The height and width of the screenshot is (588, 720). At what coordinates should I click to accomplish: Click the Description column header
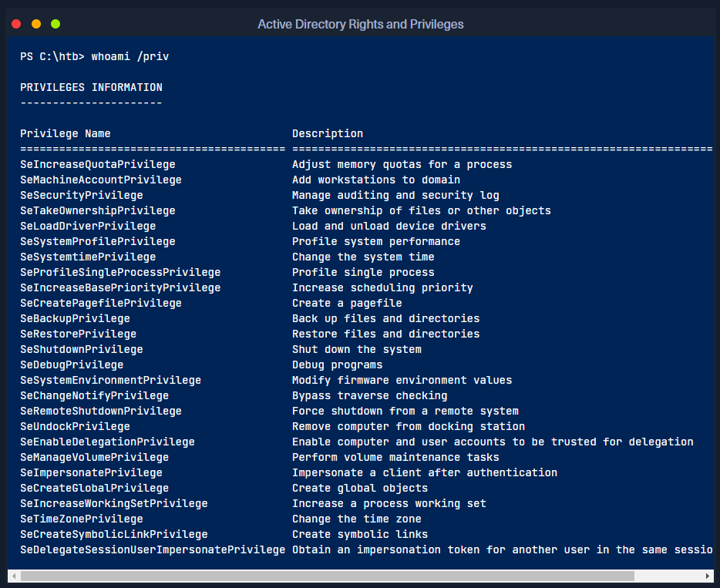coord(328,133)
